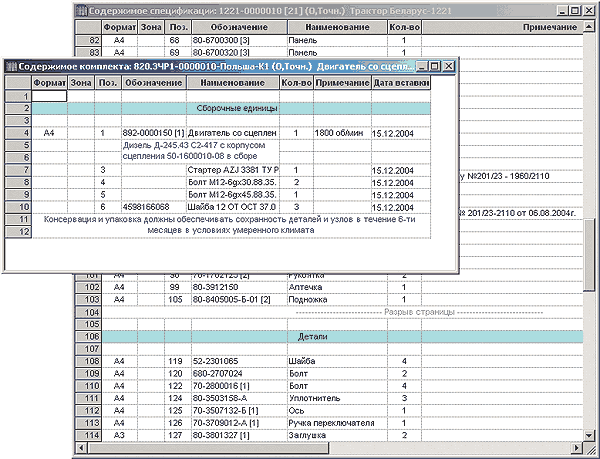Click the window icon of the specification contents window
The height and width of the screenshot is (459, 600).
point(81,11)
